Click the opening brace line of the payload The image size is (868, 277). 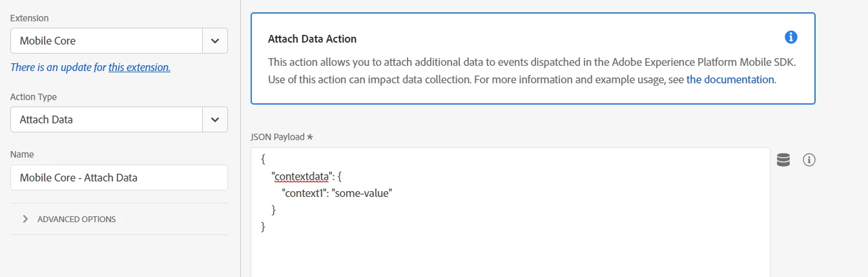(x=263, y=159)
